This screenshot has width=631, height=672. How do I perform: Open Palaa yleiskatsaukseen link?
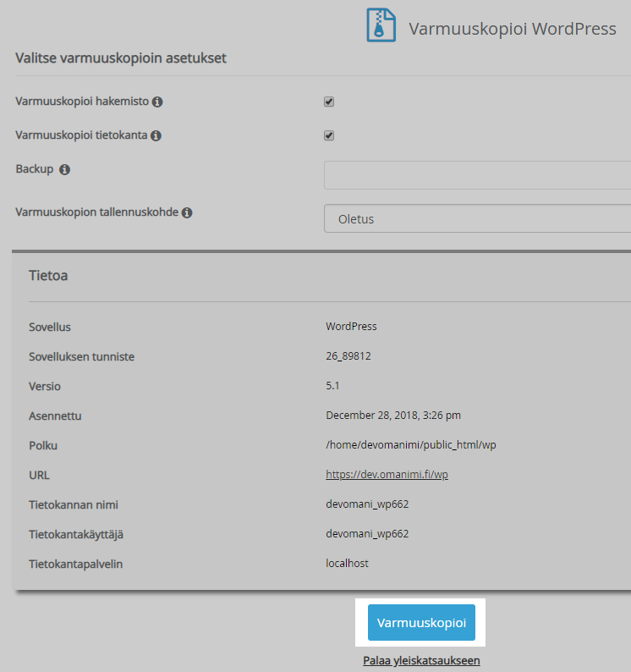pyautogui.click(x=421, y=660)
